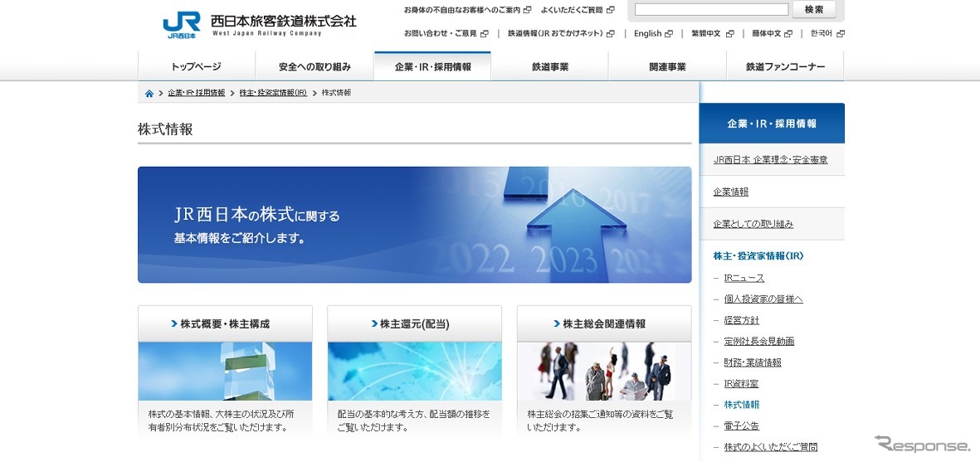The height and width of the screenshot is (462, 980).
Task: Click the home icon in breadcrumb
Action: [x=149, y=93]
